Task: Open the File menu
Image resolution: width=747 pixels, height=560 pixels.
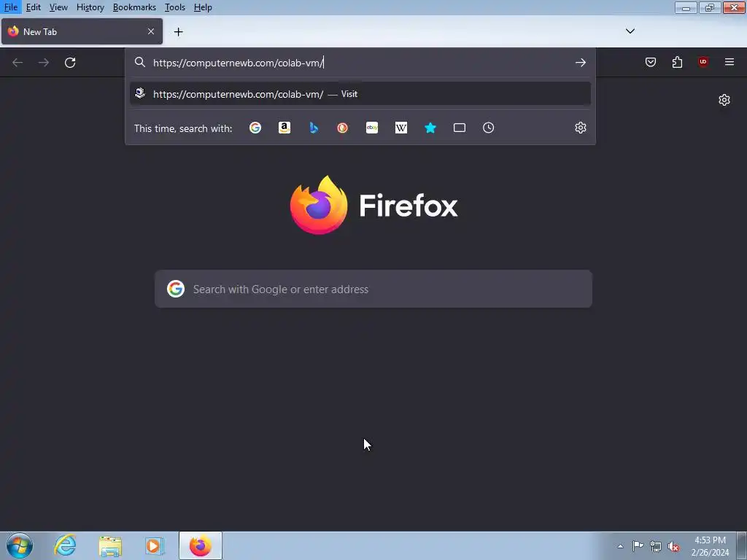Action: click(11, 7)
